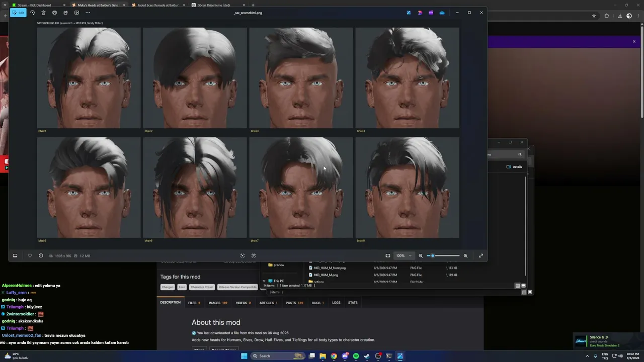Open the three-dots See more menu in Photos
The width and height of the screenshot is (644, 362).
(88, 13)
